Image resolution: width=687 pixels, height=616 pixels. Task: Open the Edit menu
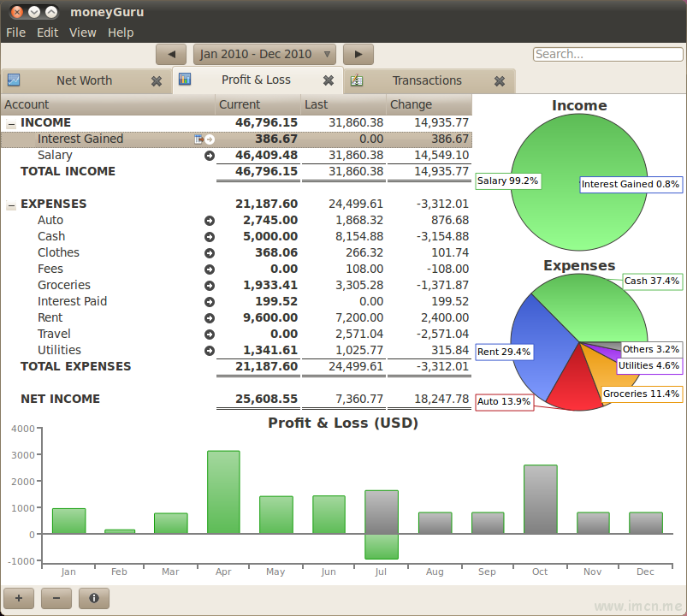coord(47,33)
